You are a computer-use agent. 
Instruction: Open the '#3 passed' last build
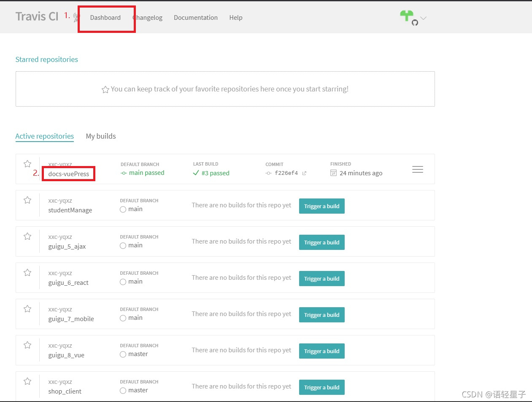click(211, 173)
